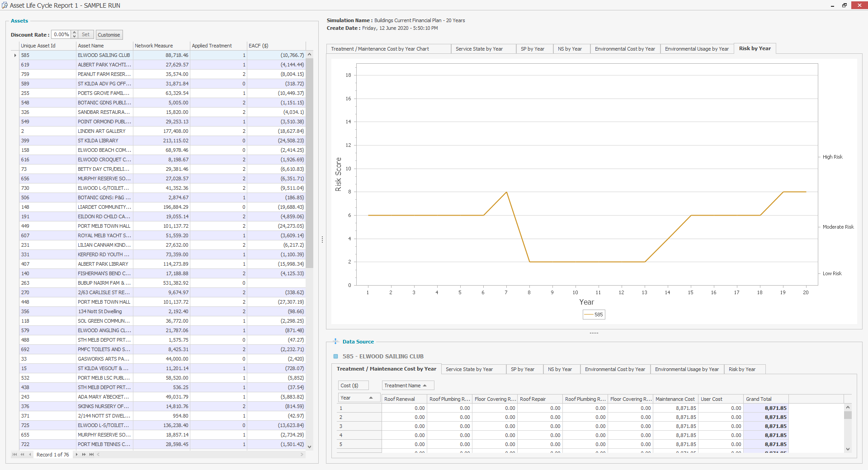868x470 pixels.
Task: Open Data Source Environmental Cost by Year tab
Action: pyautogui.click(x=615, y=369)
